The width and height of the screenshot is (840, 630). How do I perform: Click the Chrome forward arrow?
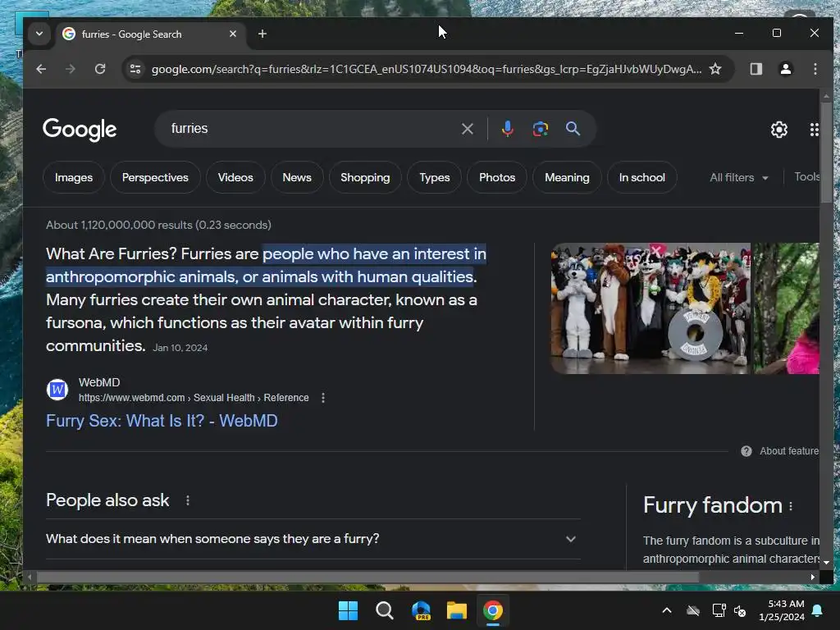(x=71, y=69)
